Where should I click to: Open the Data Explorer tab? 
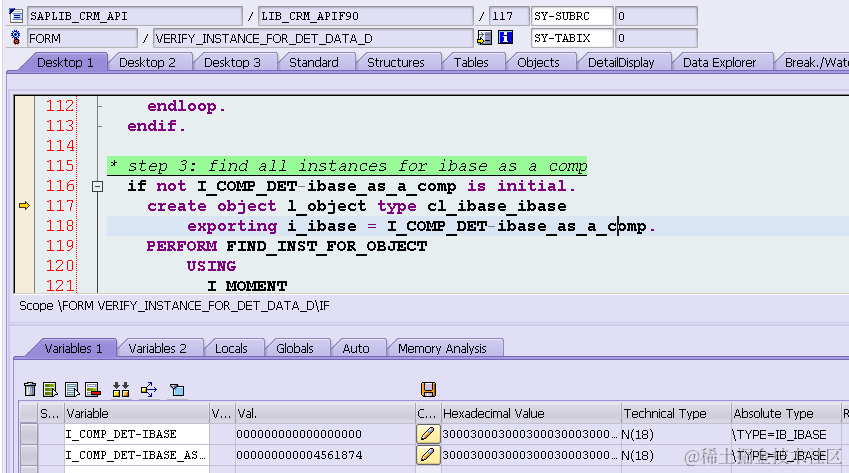(x=719, y=62)
